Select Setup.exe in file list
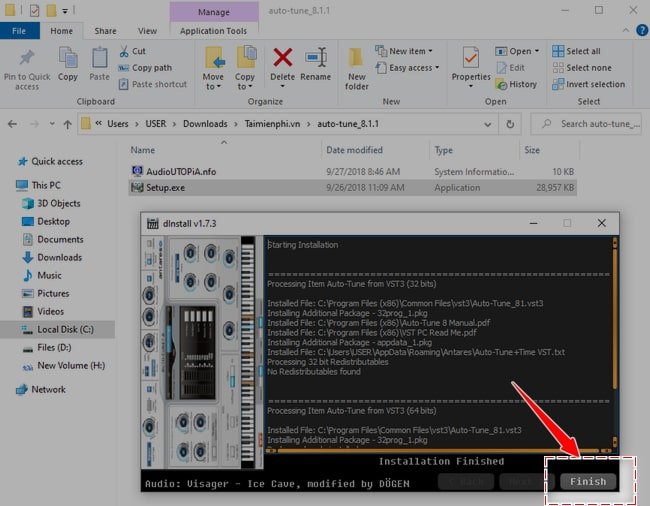 click(x=165, y=187)
